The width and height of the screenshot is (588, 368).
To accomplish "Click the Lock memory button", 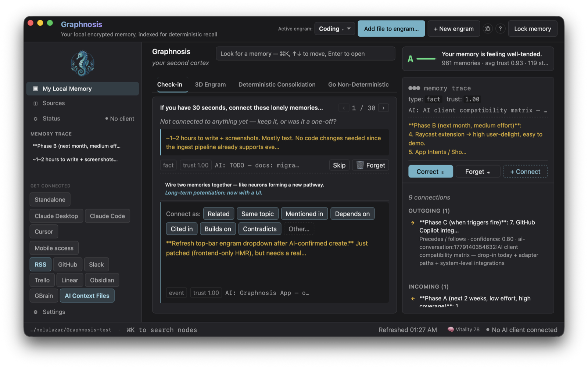I will 533,29.
